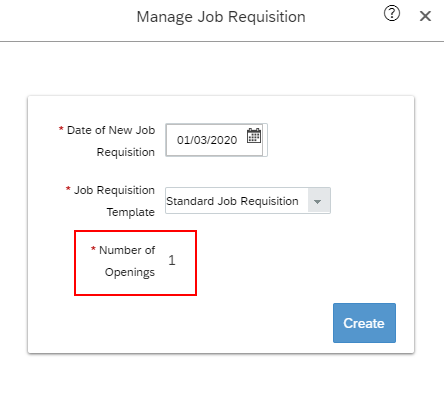Click the Create button
This screenshot has width=444, height=417.
(x=364, y=323)
